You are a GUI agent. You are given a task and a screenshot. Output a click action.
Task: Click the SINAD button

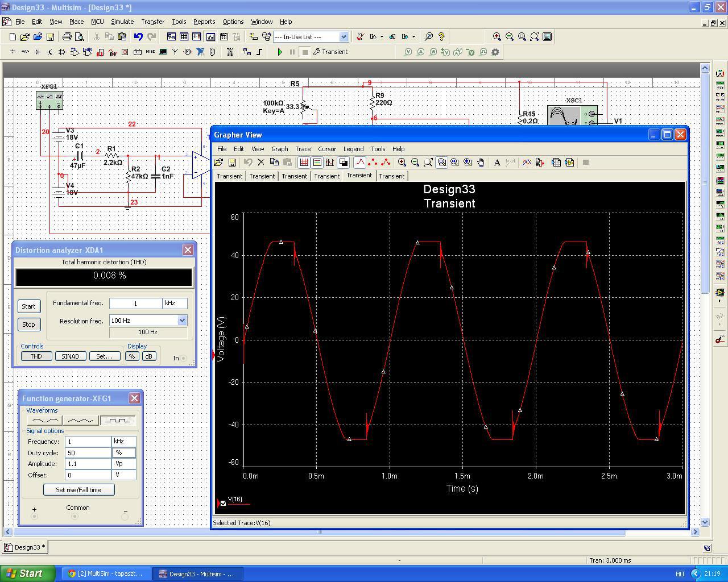(71, 356)
